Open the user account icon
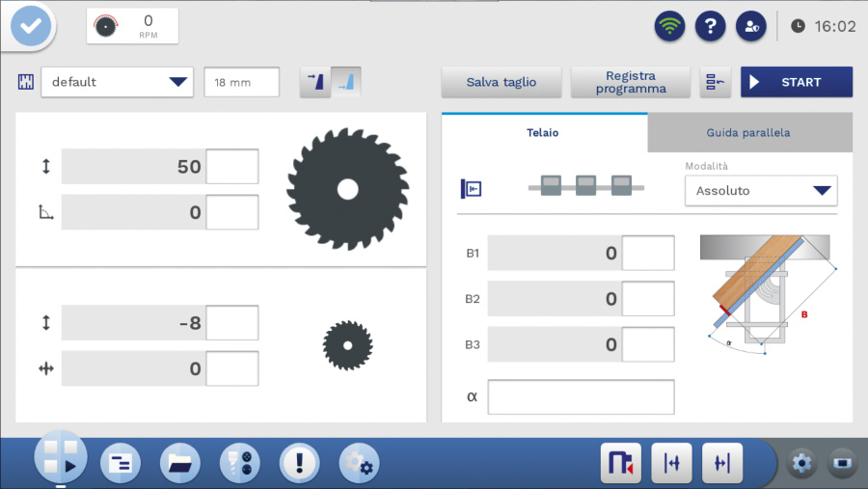 [x=751, y=26]
